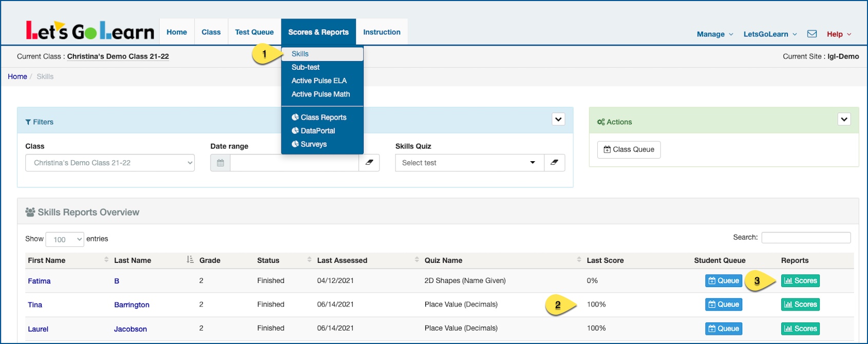868x344 pixels.
Task: Click the Class Queue button
Action: pos(629,149)
